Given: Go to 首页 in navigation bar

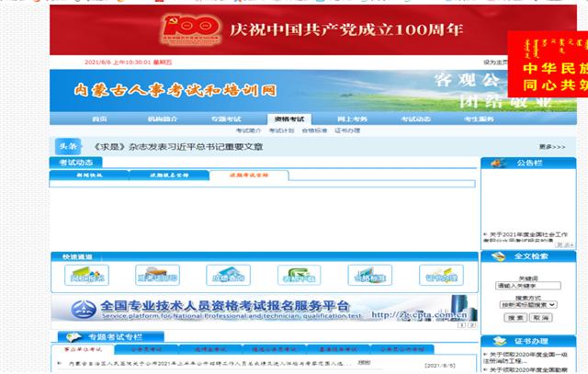Looking at the screenshot, I should (x=99, y=119).
